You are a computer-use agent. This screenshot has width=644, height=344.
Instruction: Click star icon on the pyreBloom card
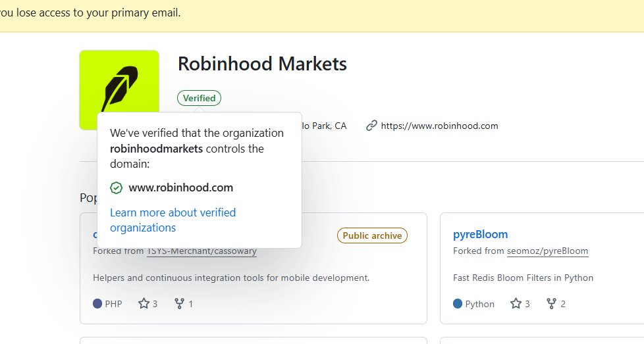[516, 303]
